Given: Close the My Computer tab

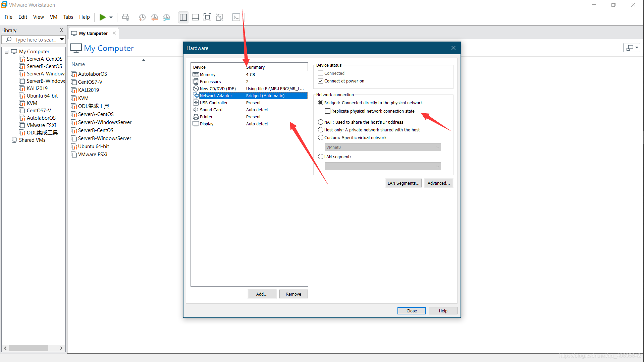Looking at the screenshot, I should (x=114, y=33).
